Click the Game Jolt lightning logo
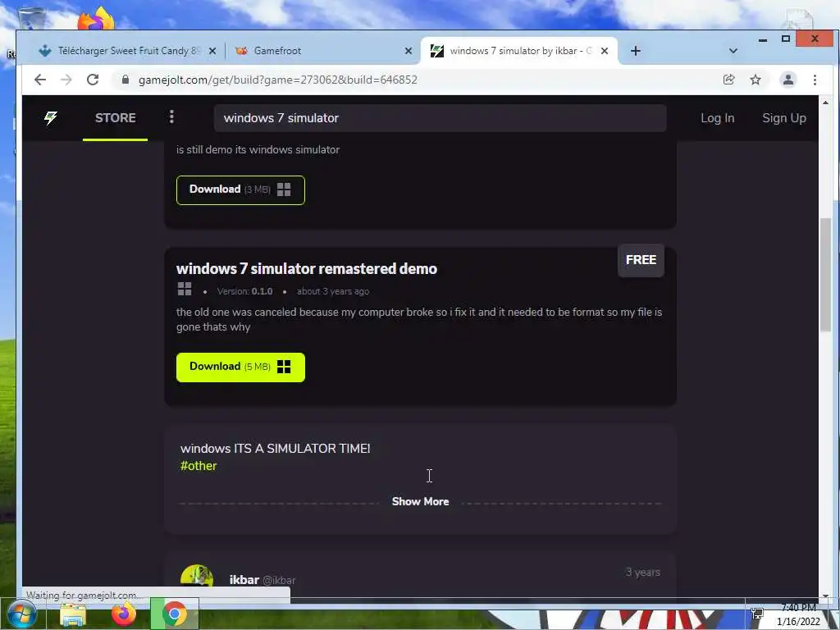The image size is (840, 630). 51,117
